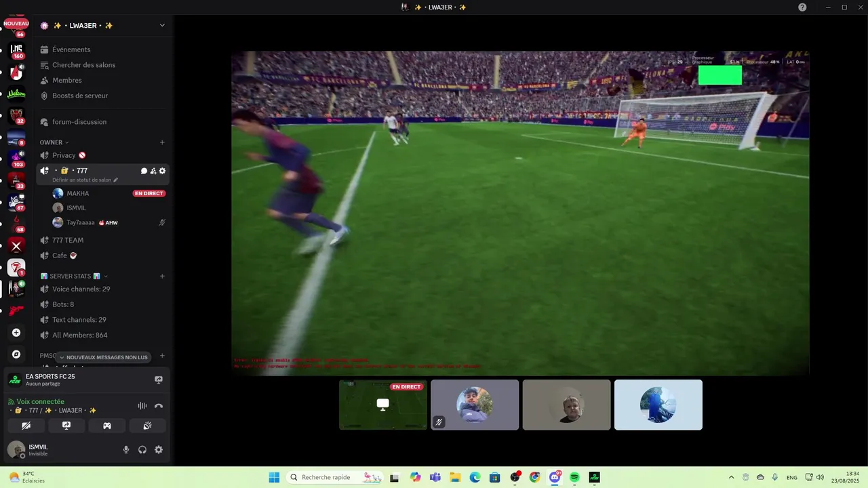The width and height of the screenshot is (868, 488).
Task: Click the Voix connectée status
Action: tap(41, 402)
